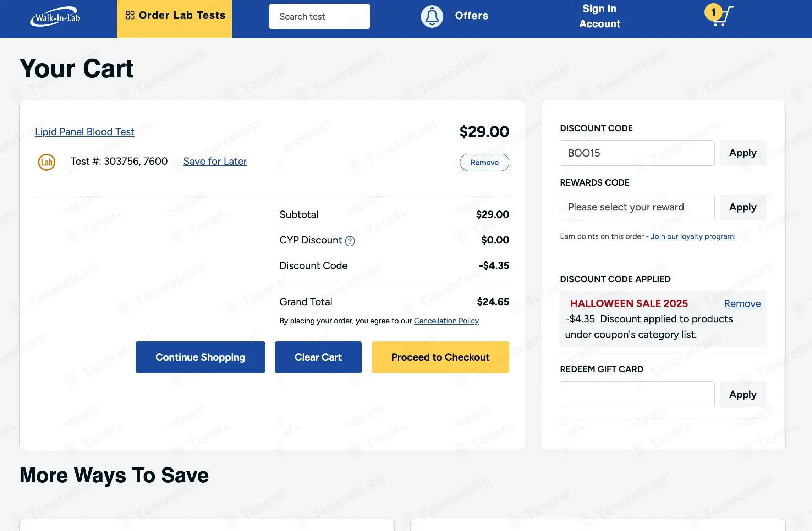812x531 pixels.
Task: Click the orange Lab badge icon
Action: pos(46,162)
